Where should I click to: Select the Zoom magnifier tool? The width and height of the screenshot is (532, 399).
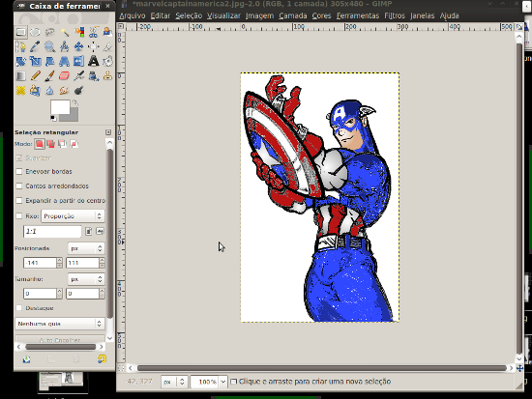(x=50, y=46)
